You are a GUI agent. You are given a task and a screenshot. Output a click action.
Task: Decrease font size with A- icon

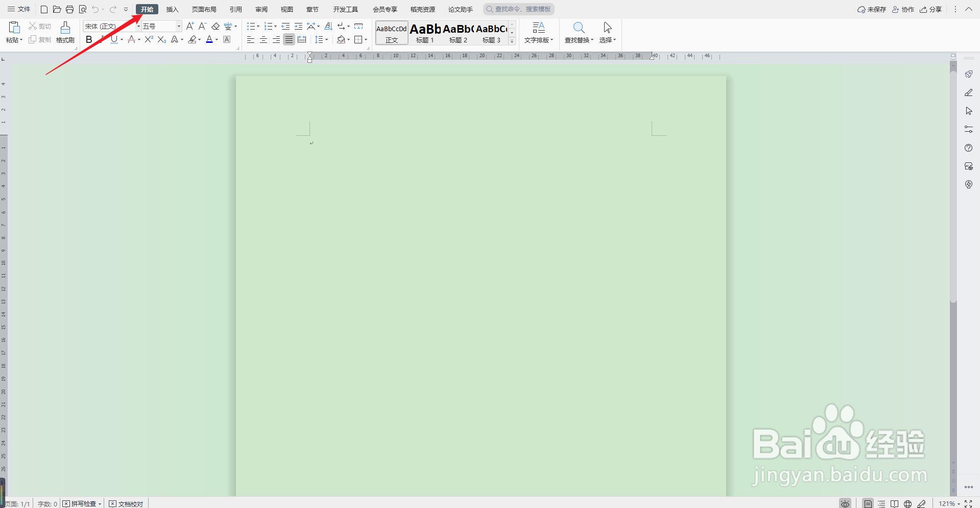[x=202, y=26]
